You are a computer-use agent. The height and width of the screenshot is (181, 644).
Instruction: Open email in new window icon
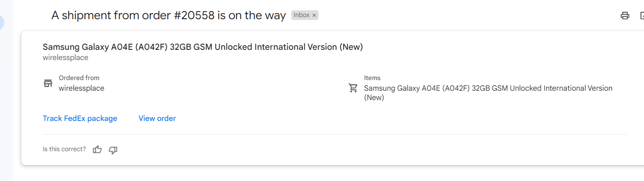[x=641, y=16]
